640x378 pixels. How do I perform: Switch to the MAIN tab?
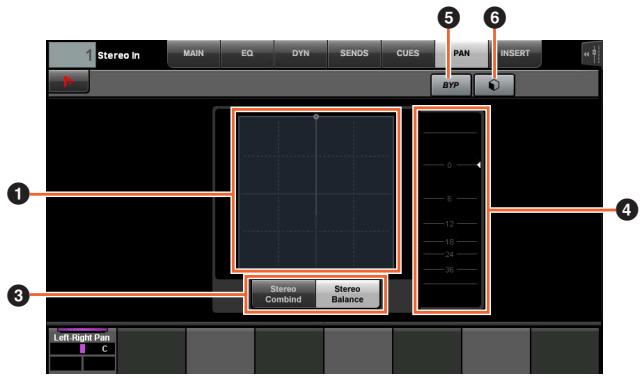click(x=193, y=53)
